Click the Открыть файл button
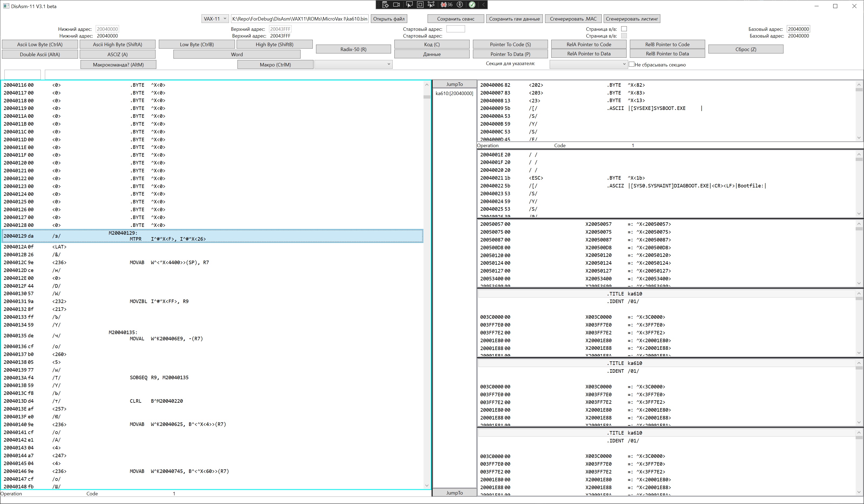Image resolution: width=864 pixels, height=504 pixels. click(x=389, y=19)
